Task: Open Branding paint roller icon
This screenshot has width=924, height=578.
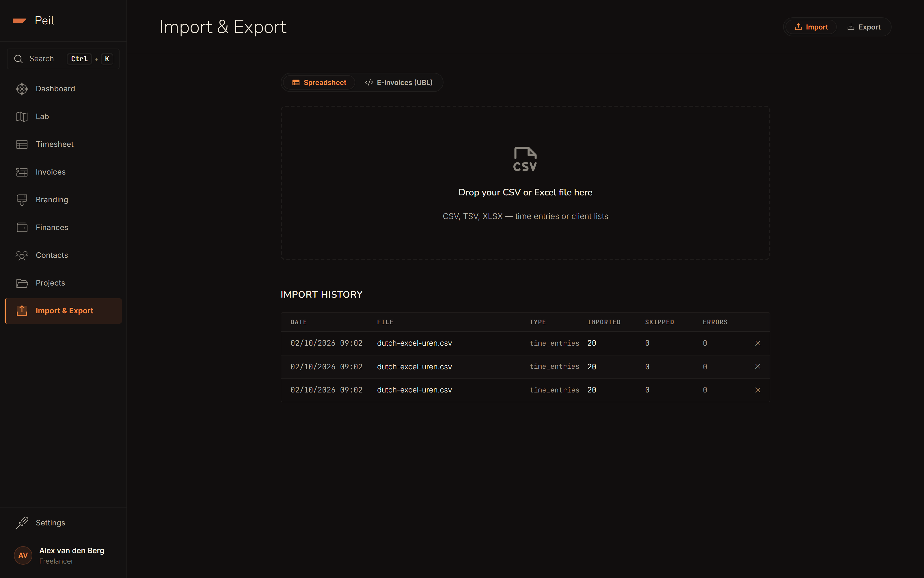Action: pos(22,200)
